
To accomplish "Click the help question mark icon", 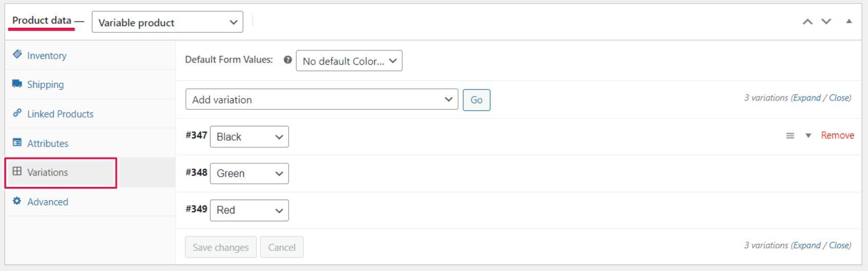I will 288,60.
